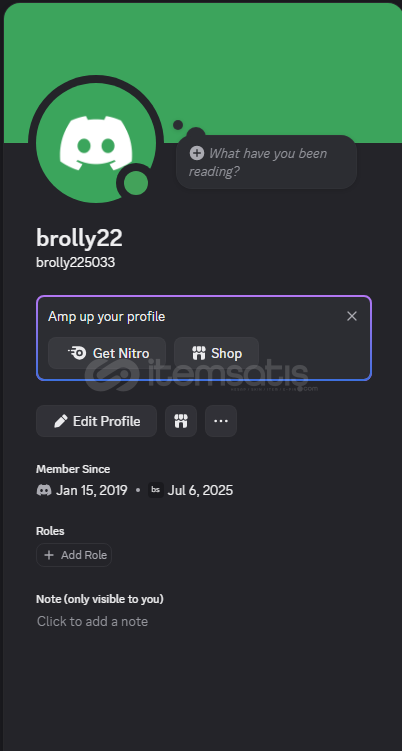Dismiss the Amp up your profile card
The image size is (402, 751).
coord(352,316)
